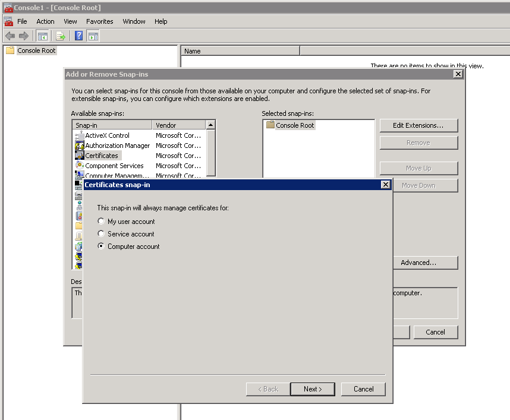Open Help via blue question mark icon

[78, 36]
